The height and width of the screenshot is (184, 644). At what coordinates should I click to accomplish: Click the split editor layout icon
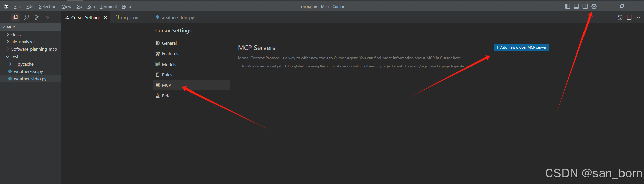point(629,17)
